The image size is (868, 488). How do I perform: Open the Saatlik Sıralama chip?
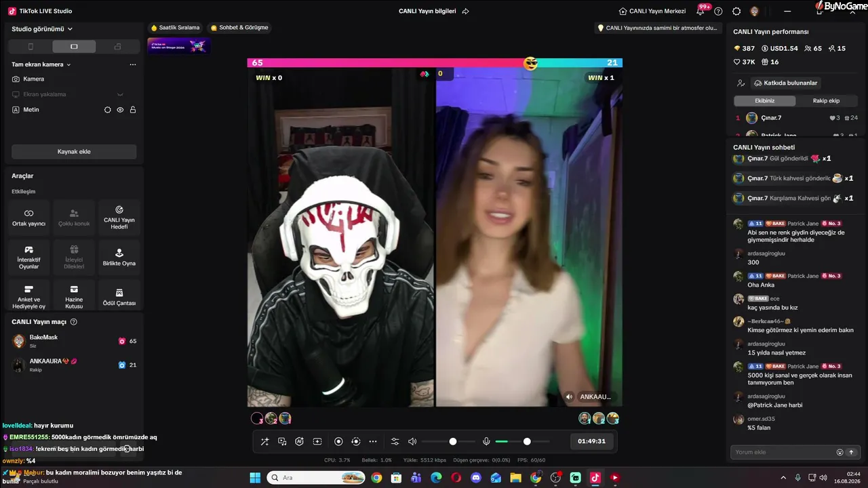tap(175, 28)
